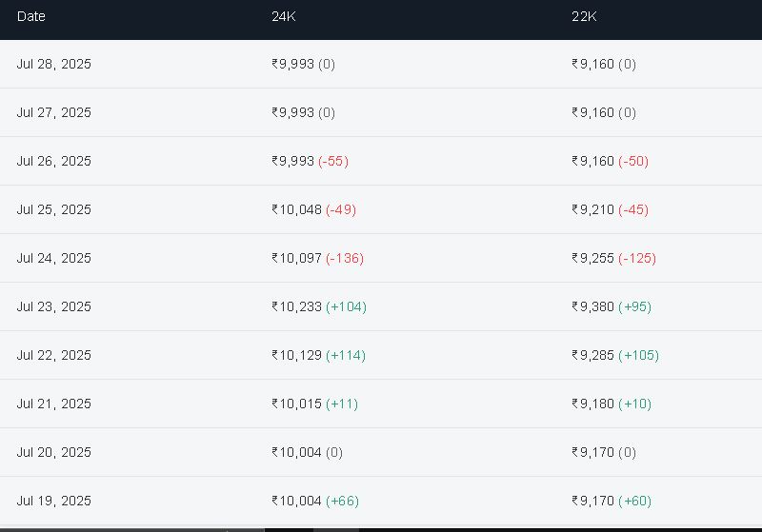Click the 22K price ₹9,380 (+95)
Viewport: 762px width, 532px height.
click(x=612, y=306)
